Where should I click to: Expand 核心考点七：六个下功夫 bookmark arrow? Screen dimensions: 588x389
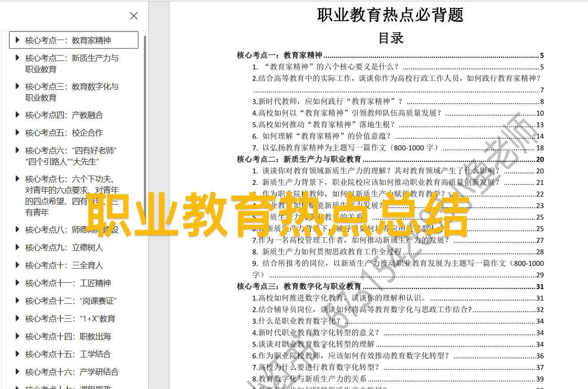tap(17, 179)
